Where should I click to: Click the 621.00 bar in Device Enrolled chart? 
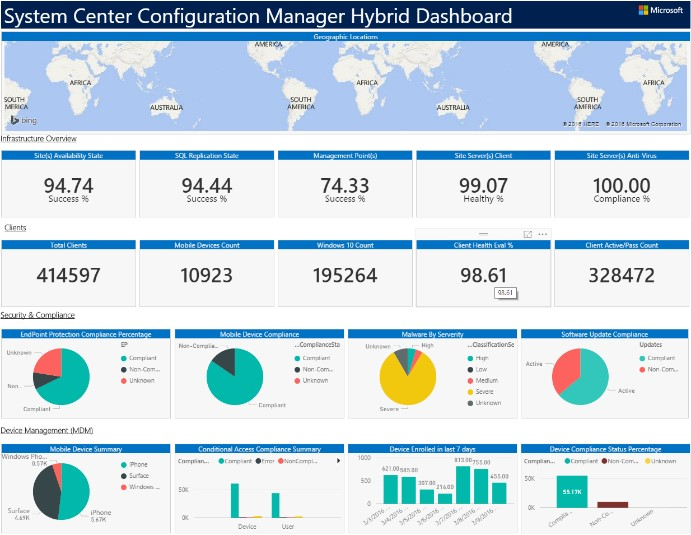[390, 489]
